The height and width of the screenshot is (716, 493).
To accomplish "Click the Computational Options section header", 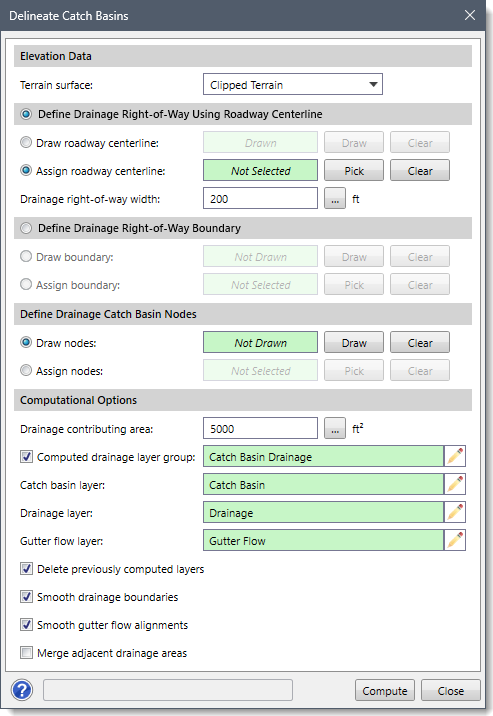I will pyautogui.click(x=243, y=400).
